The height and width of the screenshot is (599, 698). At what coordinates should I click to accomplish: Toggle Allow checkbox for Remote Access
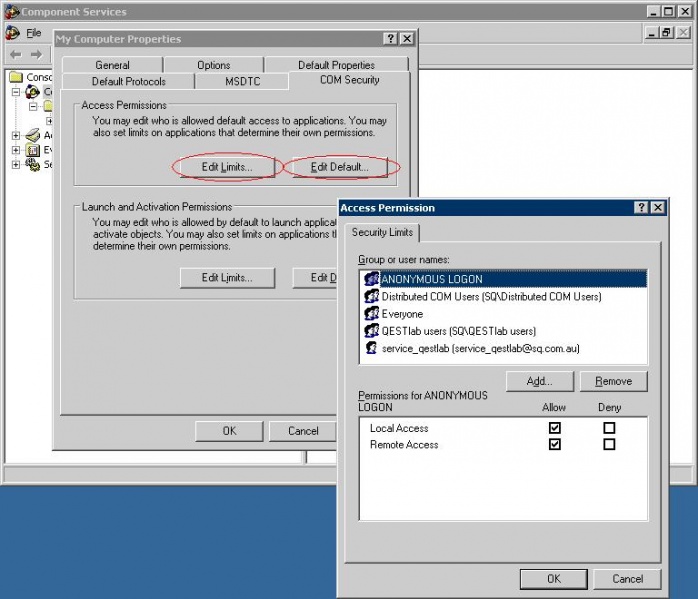[555, 444]
